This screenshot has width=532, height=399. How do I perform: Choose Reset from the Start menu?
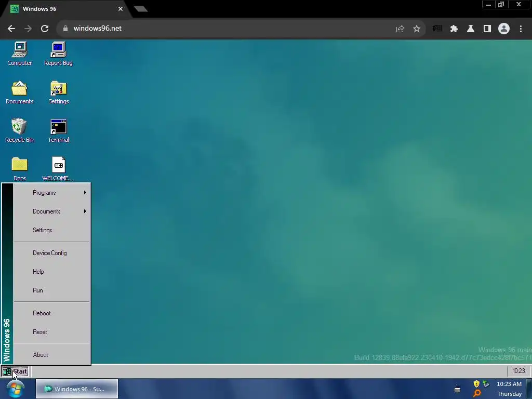pos(51,332)
